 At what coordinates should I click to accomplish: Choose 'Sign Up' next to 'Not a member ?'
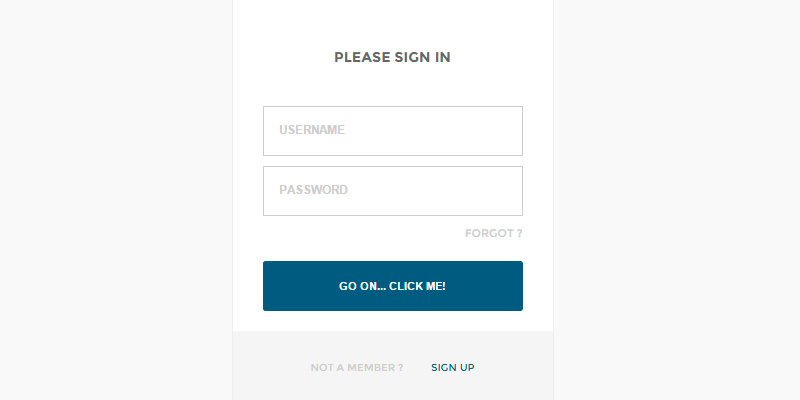tap(452, 368)
